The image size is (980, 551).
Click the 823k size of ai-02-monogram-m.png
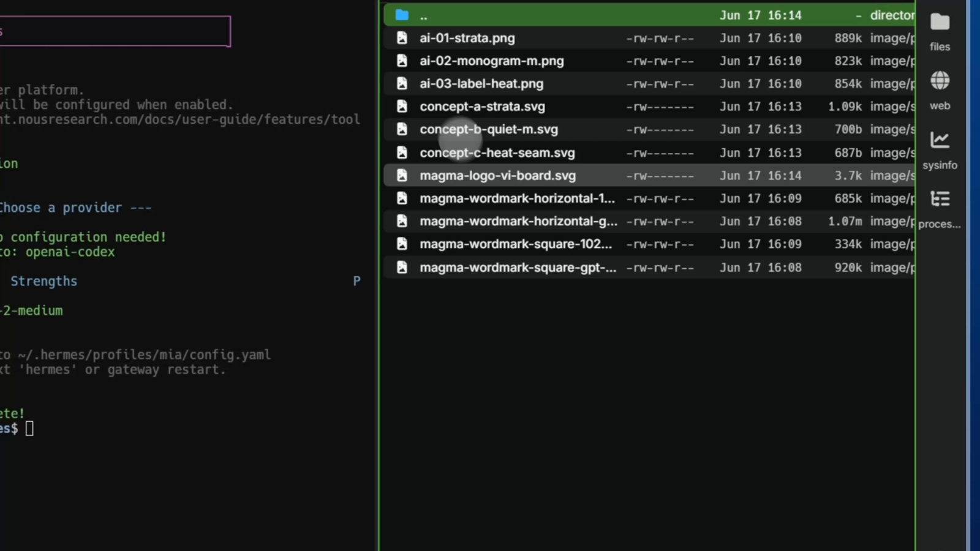(848, 61)
